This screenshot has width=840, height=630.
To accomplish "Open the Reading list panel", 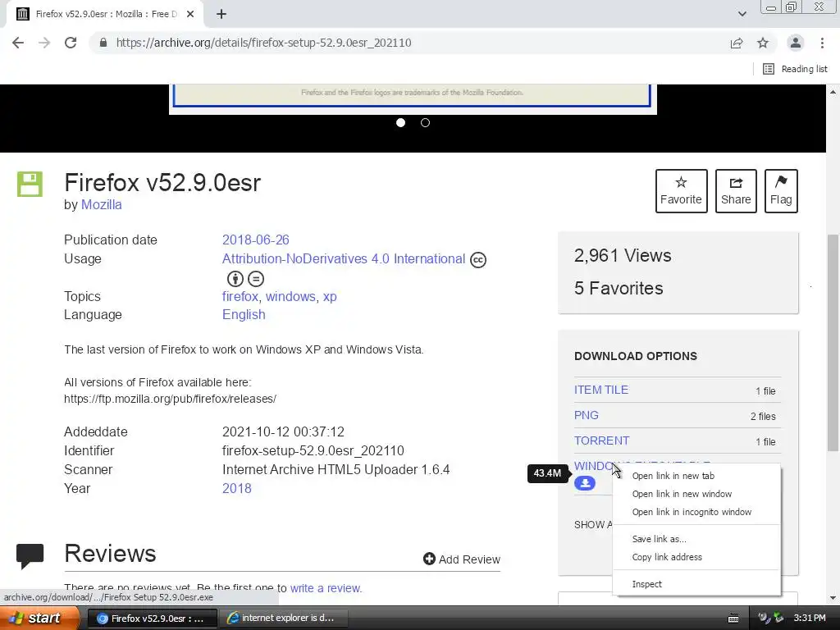I will (x=795, y=69).
